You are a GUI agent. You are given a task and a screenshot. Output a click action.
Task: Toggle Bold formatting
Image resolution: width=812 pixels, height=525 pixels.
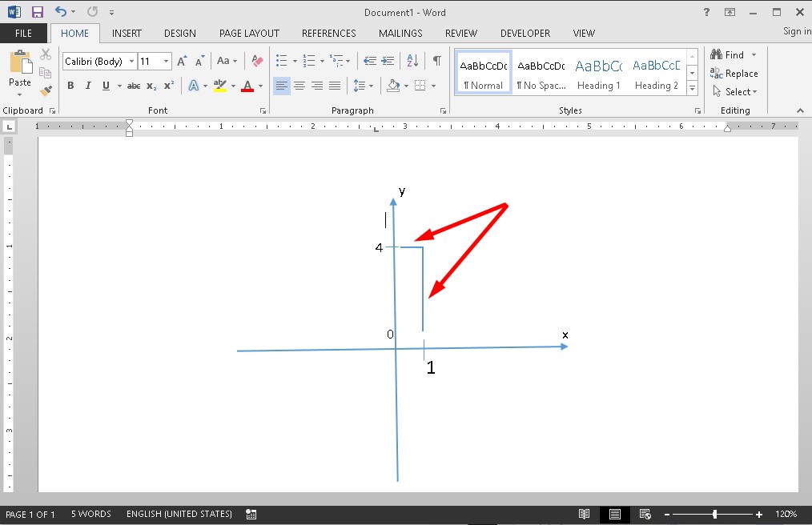(70, 86)
